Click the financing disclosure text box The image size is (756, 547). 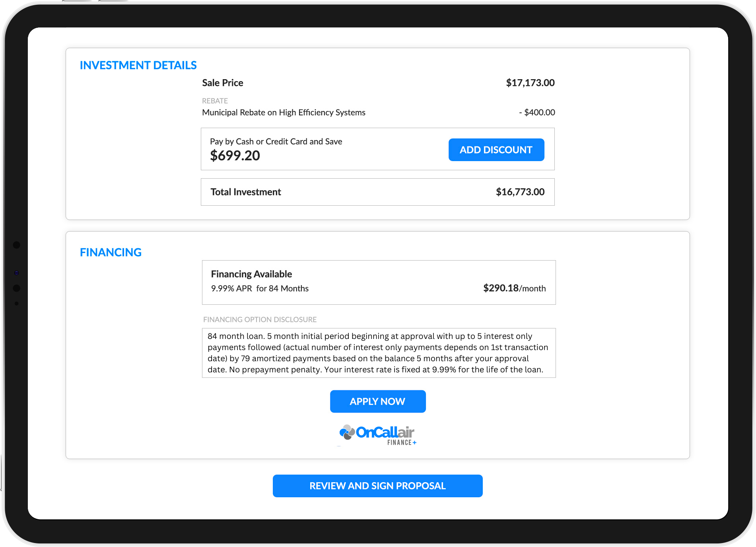tap(379, 353)
